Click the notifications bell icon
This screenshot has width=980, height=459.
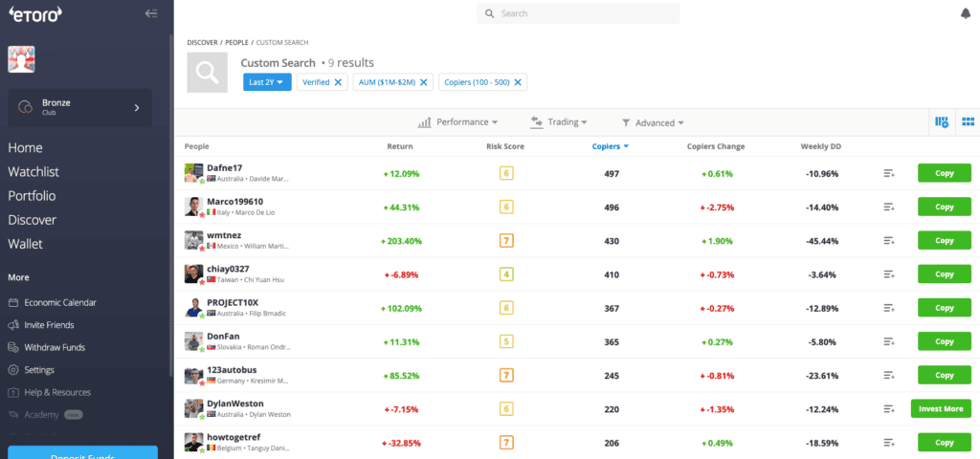965,13
